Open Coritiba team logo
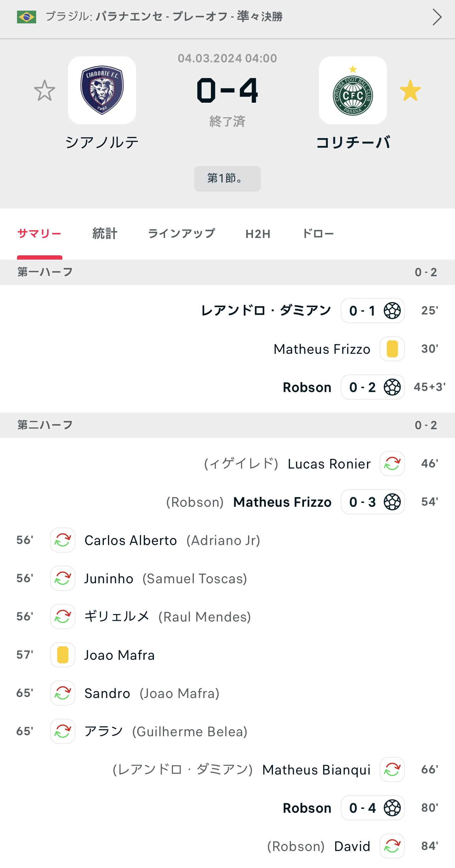This screenshot has width=455, height=868. [353, 90]
